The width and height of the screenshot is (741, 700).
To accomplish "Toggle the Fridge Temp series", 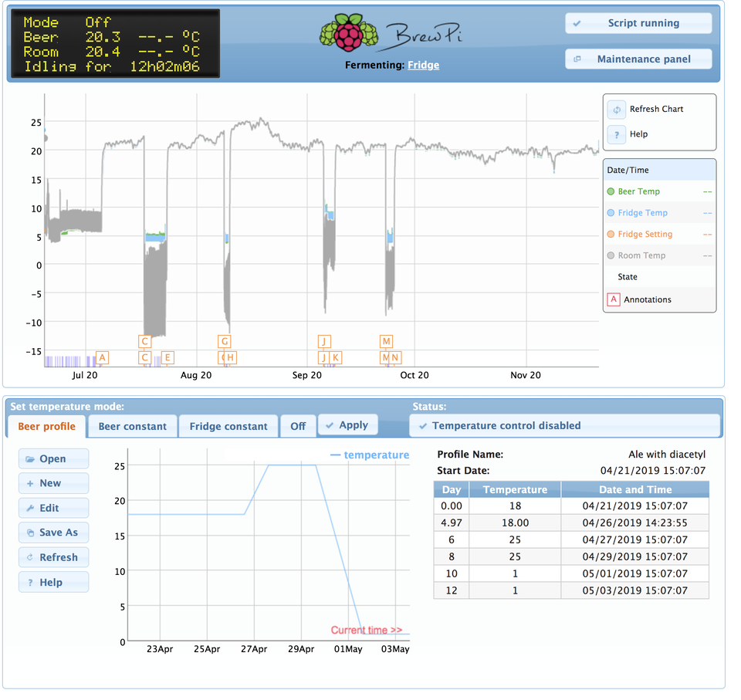I will [x=660, y=213].
